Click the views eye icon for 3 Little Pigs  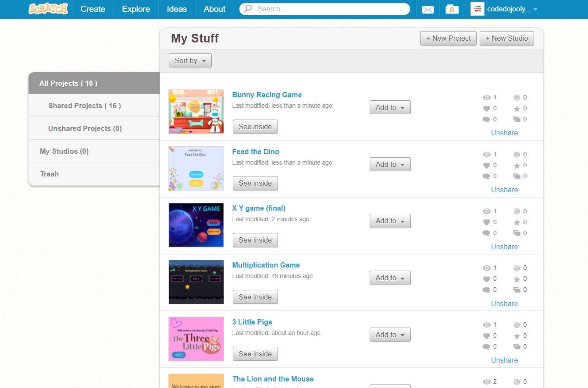coord(486,325)
